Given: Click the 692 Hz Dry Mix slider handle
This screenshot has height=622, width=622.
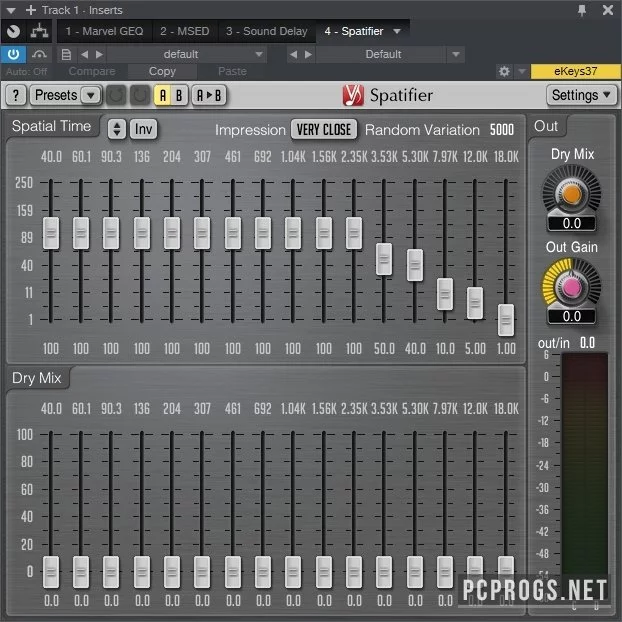Looking at the screenshot, I should coord(263,572).
